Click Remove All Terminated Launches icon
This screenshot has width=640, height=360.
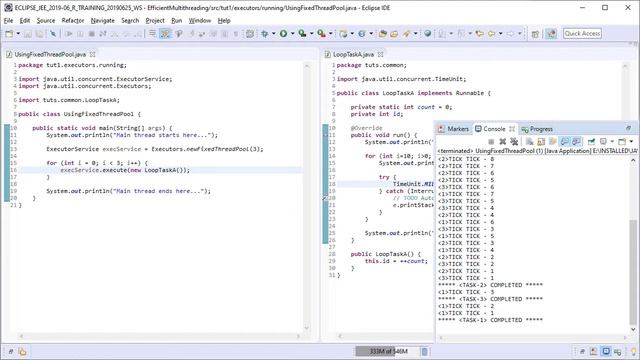click(x=514, y=142)
